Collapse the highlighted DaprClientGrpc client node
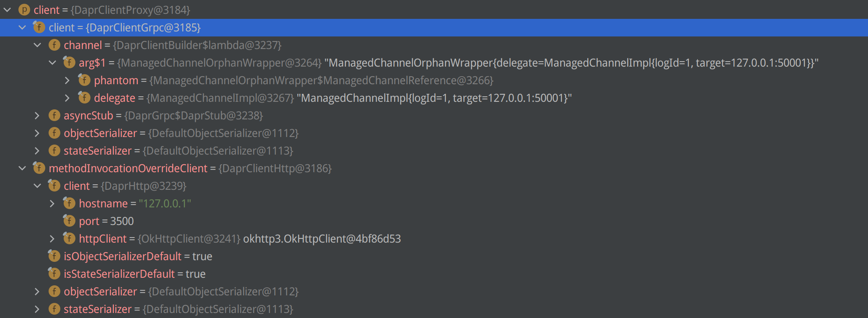Image resolution: width=868 pixels, height=318 pixels. (x=22, y=27)
